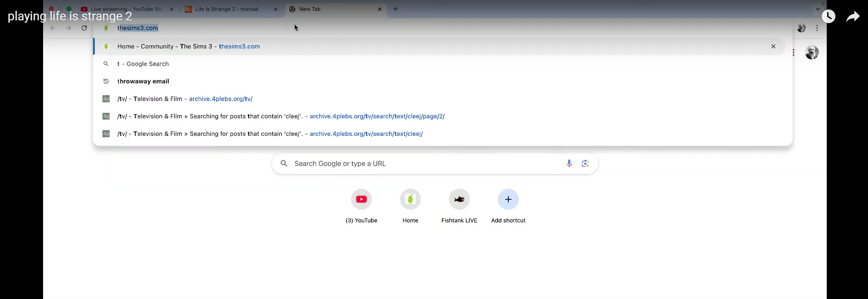Open the Fishtank LIVE shortcut
The width and height of the screenshot is (868, 299).
tap(459, 199)
